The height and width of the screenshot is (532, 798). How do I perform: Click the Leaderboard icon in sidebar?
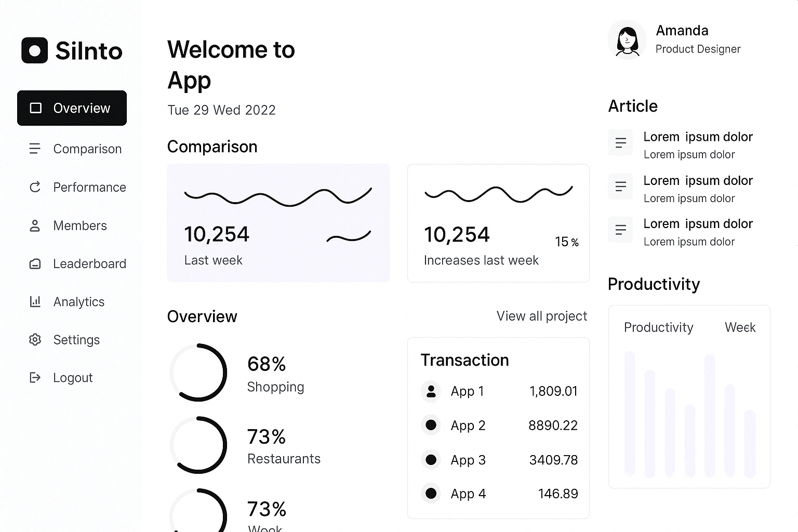point(35,264)
